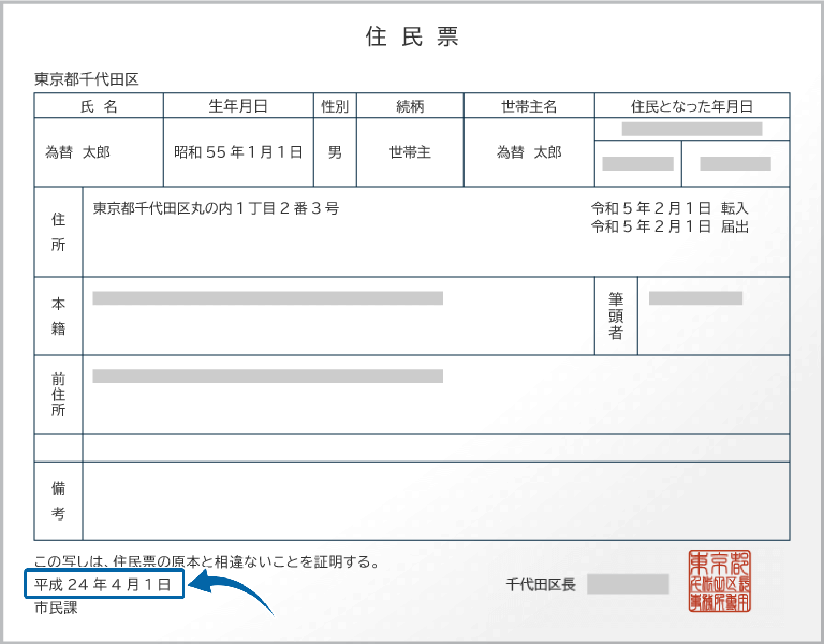Click the 千代田区長 text
Image resolution: width=824 pixels, height=644 pixels.
(541, 584)
